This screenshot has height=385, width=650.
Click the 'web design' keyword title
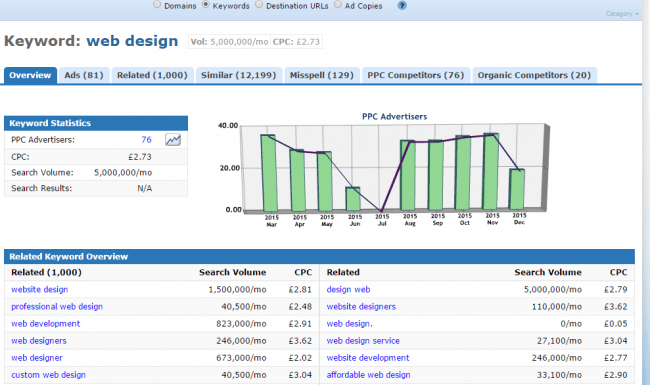[132, 41]
